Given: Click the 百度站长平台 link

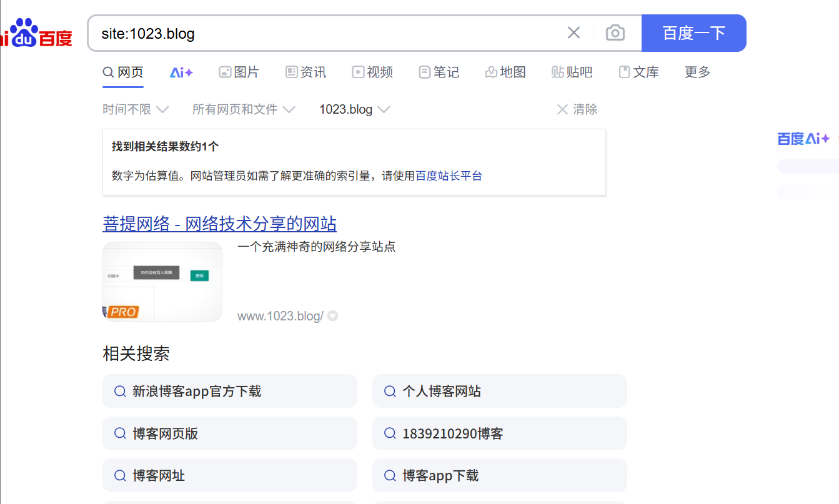Looking at the screenshot, I should pos(449,176).
